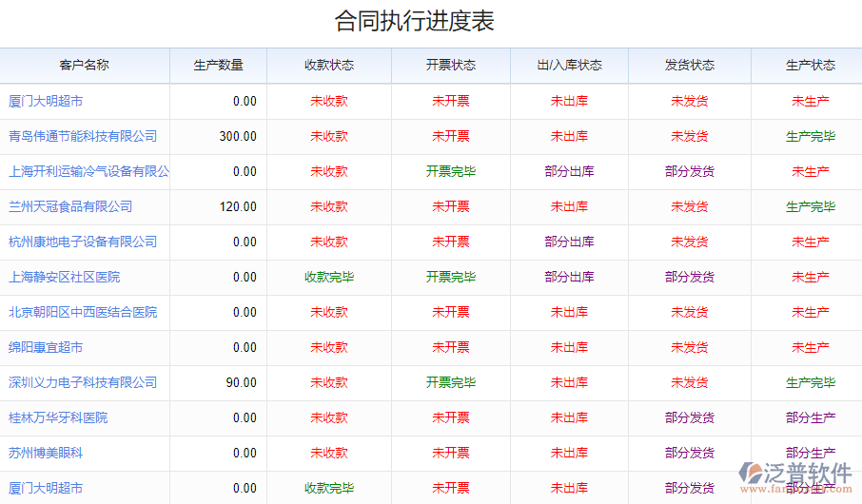Screen dimensions: 862x504
Task: Open customer link 北京朝阳区中西医结合医院
Action: 83,312
